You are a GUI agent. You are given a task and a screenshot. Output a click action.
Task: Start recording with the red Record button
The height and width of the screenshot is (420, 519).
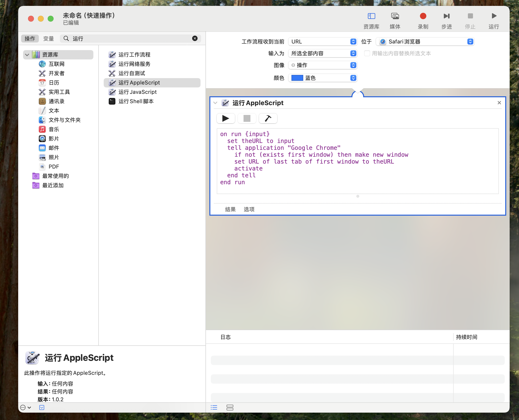click(x=423, y=16)
